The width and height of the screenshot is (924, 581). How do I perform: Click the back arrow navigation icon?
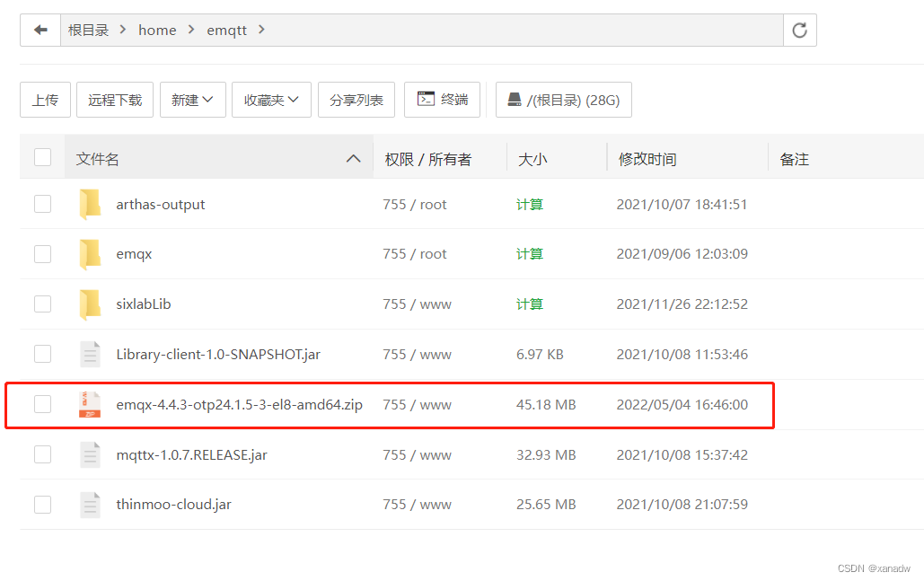40,31
